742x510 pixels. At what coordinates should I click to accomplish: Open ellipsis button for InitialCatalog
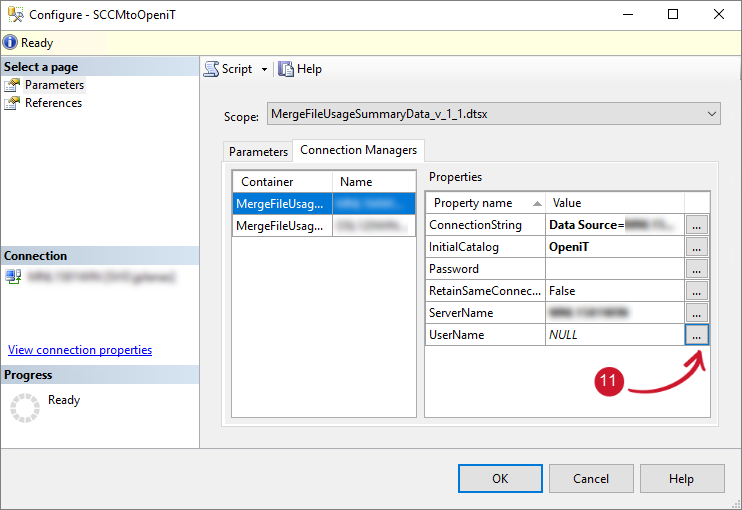pyautogui.click(x=697, y=247)
